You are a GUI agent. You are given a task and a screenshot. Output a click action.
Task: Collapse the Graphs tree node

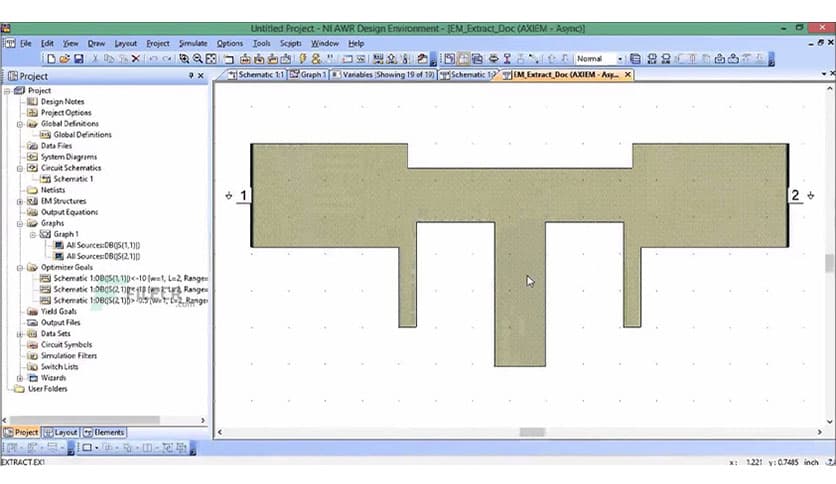click(20, 223)
